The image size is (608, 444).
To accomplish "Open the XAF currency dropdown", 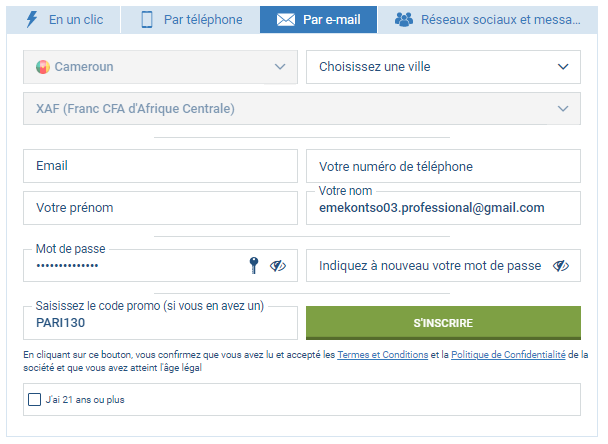I will pyautogui.click(x=302, y=109).
